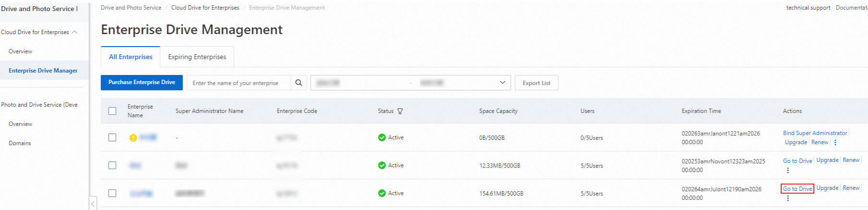
Task: Click the enterprise name search field
Action: (x=239, y=83)
